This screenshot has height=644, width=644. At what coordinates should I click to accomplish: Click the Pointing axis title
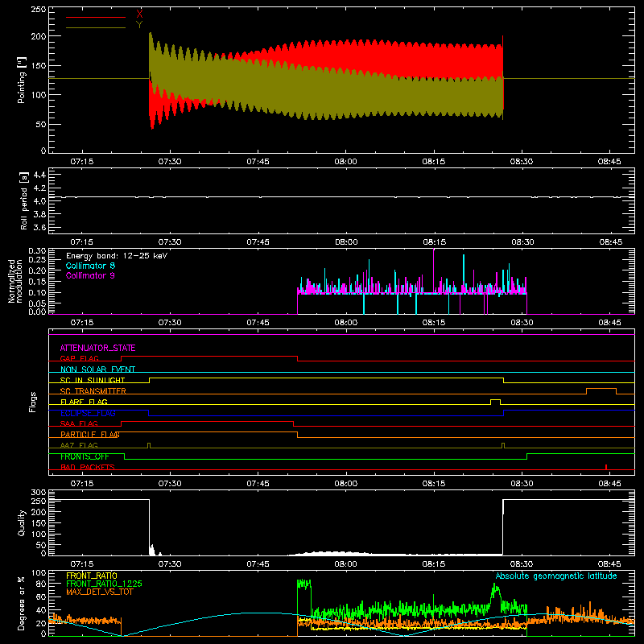21,80
